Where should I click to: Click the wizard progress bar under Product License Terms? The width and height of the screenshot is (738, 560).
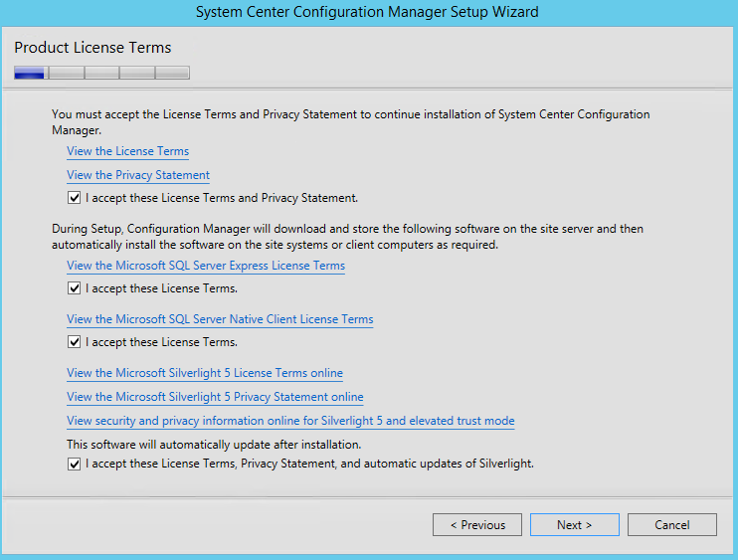pyautogui.click(x=101, y=73)
